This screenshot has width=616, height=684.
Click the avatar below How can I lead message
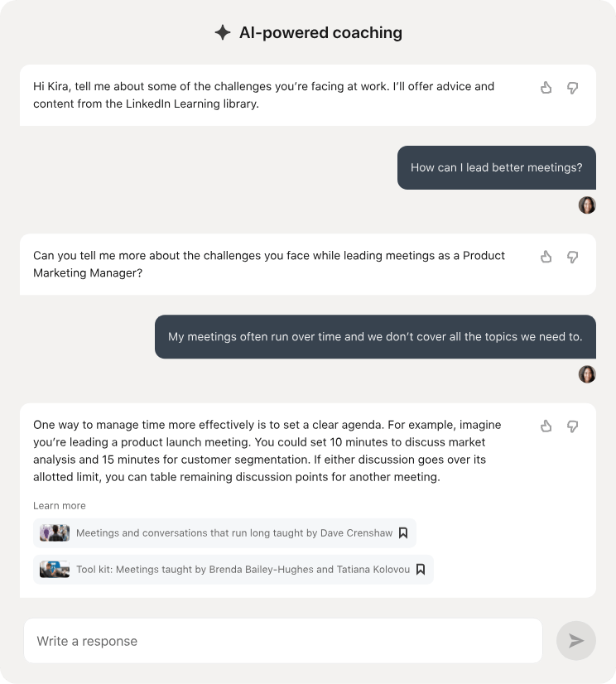[x=587, y=205]
